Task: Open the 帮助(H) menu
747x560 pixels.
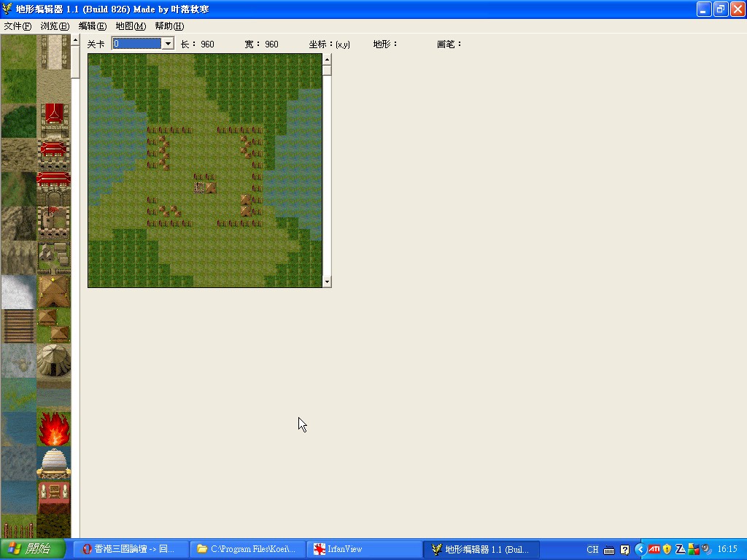Action: pyautogui.click(x=169, y=26)
